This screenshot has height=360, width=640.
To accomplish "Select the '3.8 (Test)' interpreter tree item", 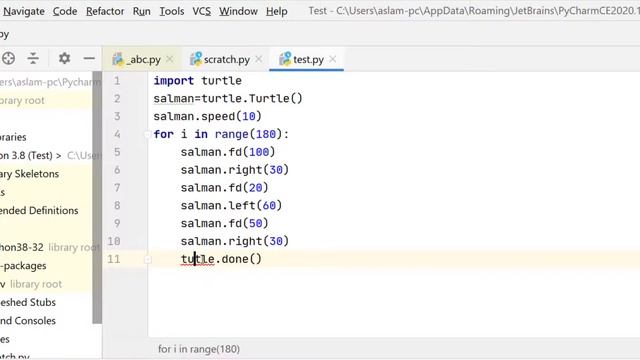I will 31,156.
